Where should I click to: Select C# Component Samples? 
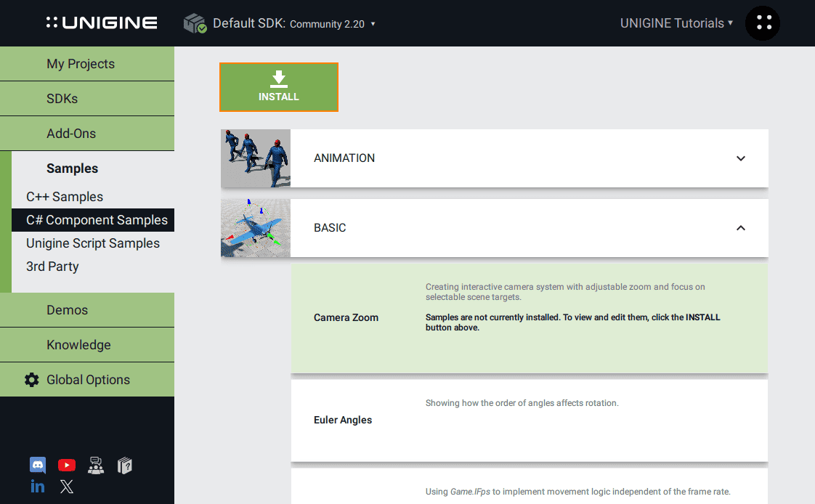[93, 220]
